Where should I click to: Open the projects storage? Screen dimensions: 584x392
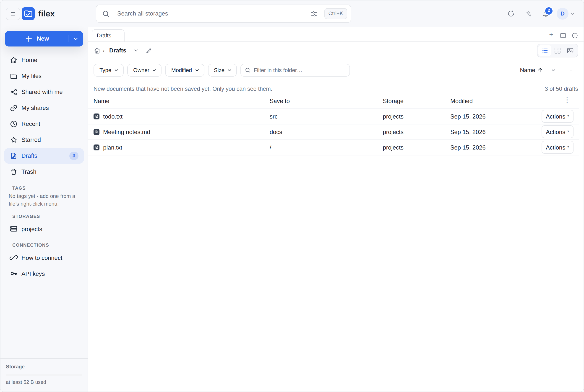click(x=44, y=229)
